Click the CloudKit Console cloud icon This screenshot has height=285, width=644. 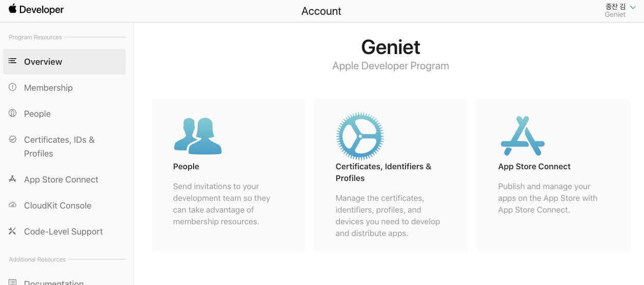13,205
